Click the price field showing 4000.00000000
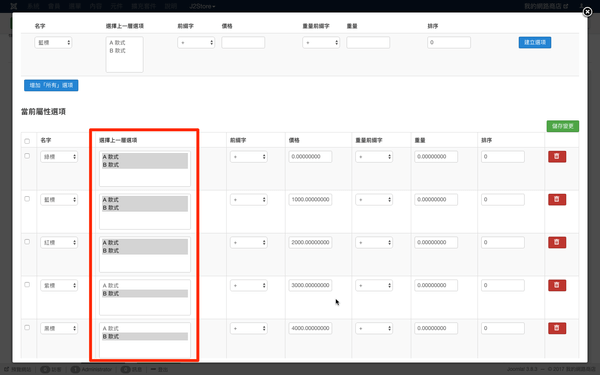The image size is (600, 375). pos(310,328)
